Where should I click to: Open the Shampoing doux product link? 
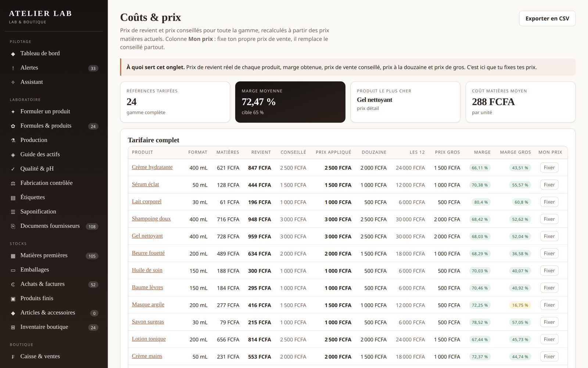click(x=151, y=219)
